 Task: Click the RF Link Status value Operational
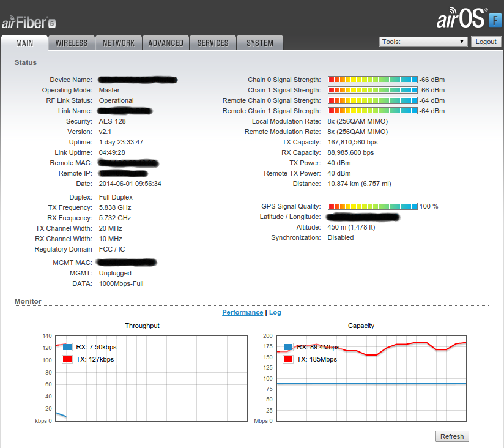click(116, 100)
